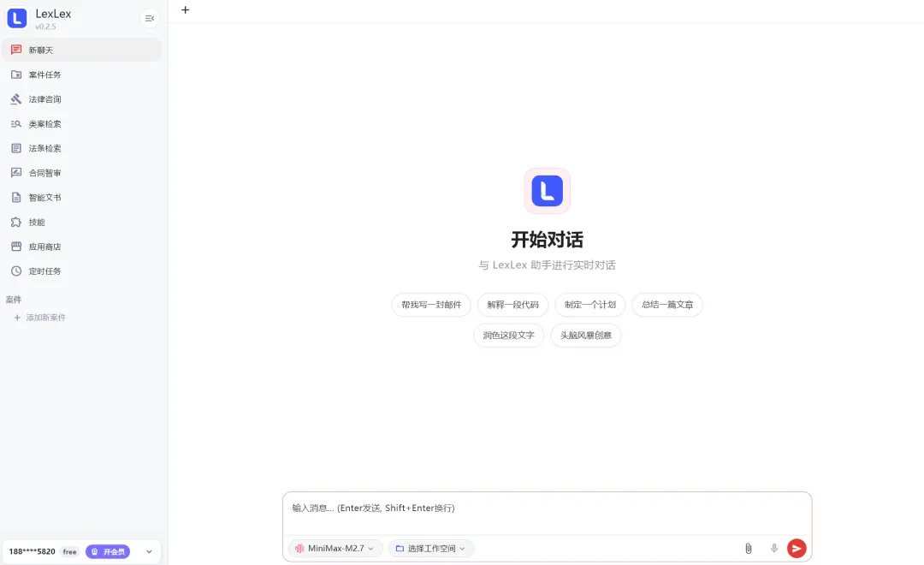
Task: Click the 法律咨询 gavel icon
Action: pyautogui.click(x=16, y=99)
